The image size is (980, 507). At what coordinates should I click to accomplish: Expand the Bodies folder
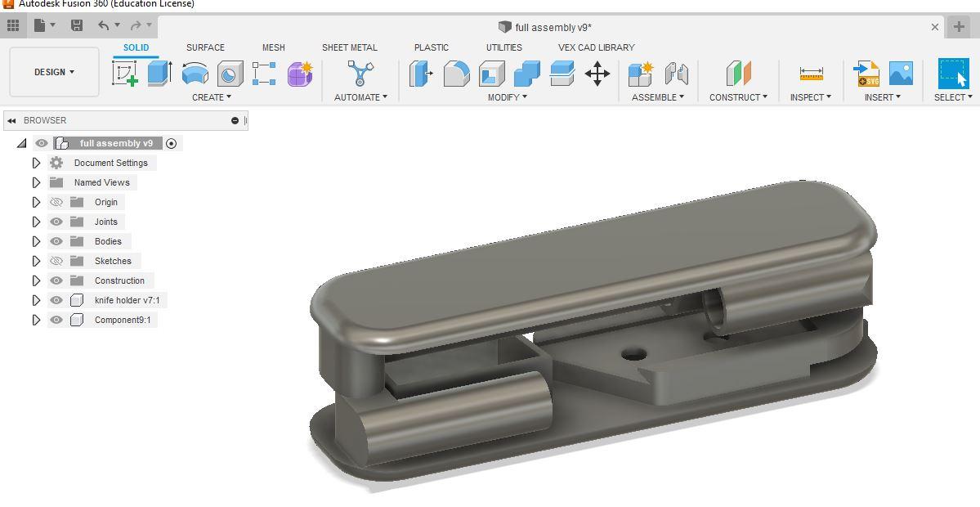(36, 241)
